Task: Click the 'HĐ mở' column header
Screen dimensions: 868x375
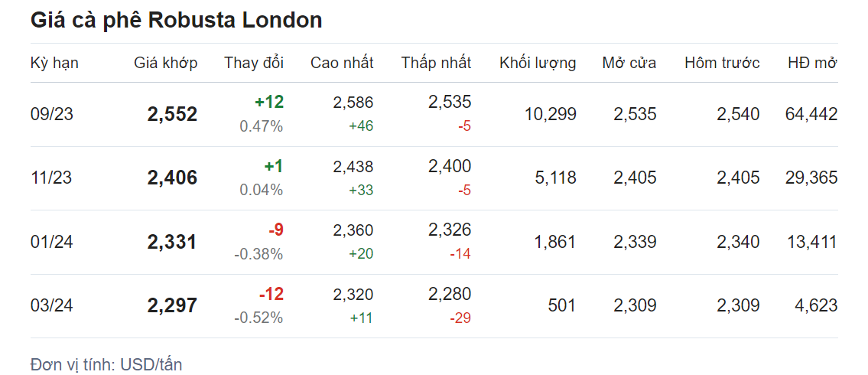Action: [812, 63]
